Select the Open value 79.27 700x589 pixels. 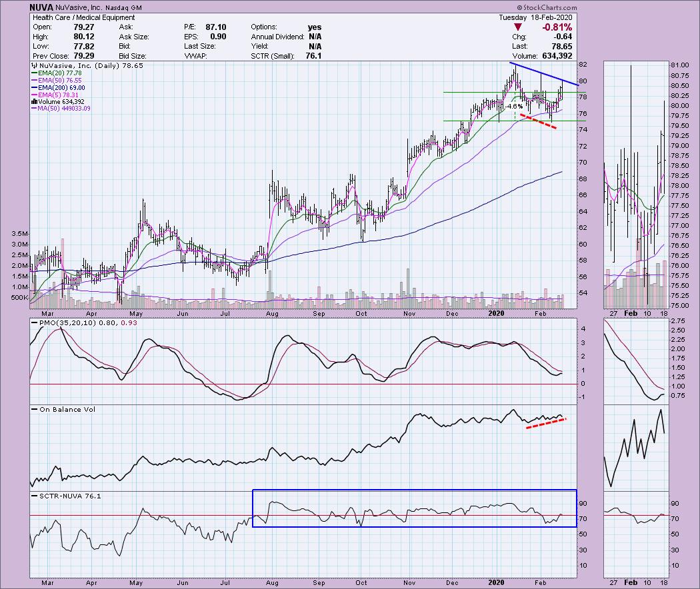pyautogui.click(x=84, y=27)
